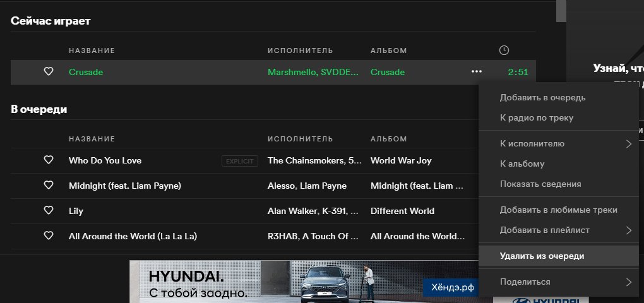Click the HYUNDAI ad banner image
The height and width of the screenshot is (303, 644).
[x=304, y=282]
